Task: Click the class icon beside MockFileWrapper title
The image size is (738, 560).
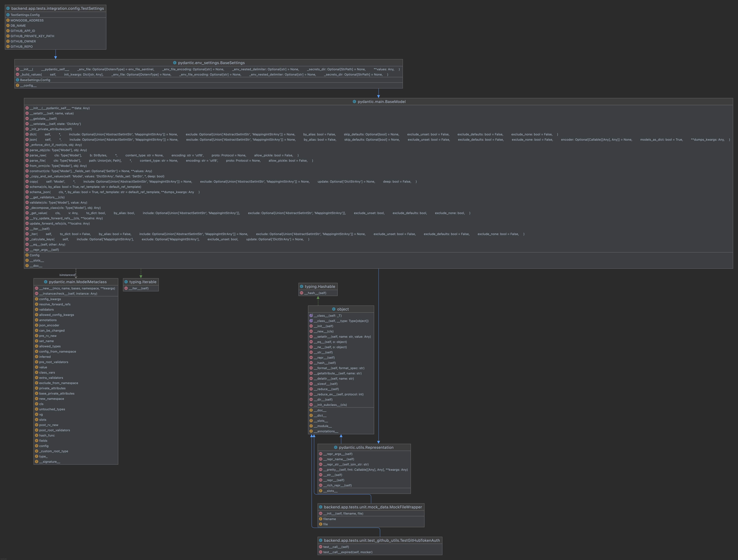Action: click(321, 507)
